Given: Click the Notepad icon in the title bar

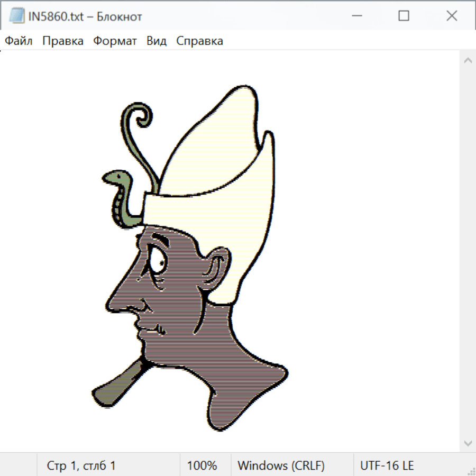Looking at the screenshot, I should coord(17,16).
